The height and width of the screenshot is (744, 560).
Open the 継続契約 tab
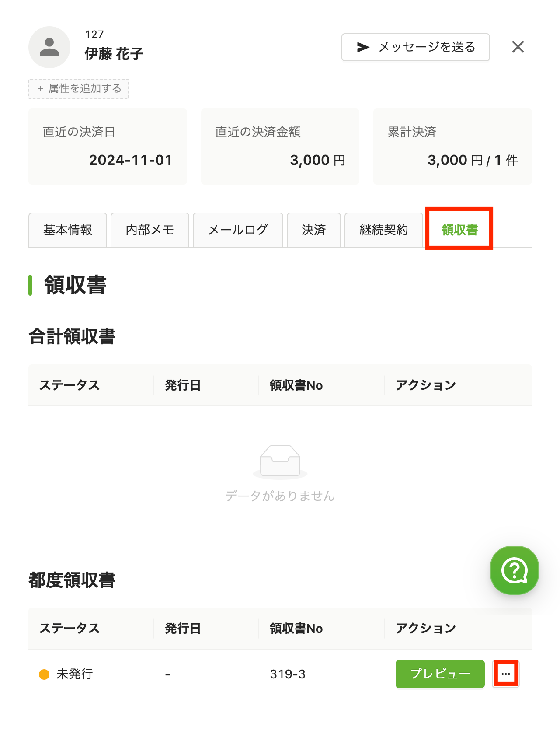(x=384, y=230)
